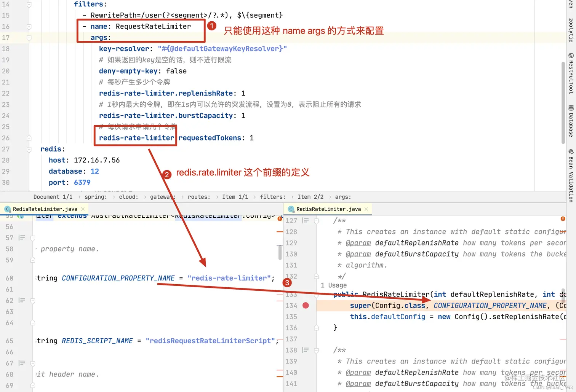Screen dimensions: 576x392
Task: Select the right RedisRateLimiter.java editor tab
Action: coord(328,209)
